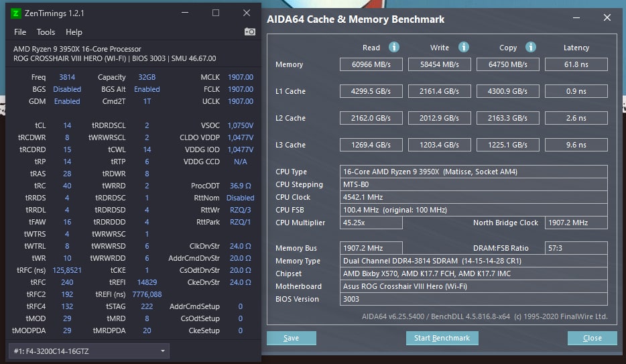Click the L1 Cache latency value 0.9 ns
This screenshot has height=364, width=626.
576,91
